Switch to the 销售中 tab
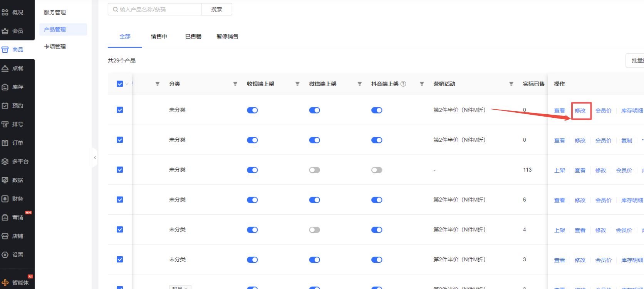644x289 pixels. pyautogui.click(x=159, y=37)
